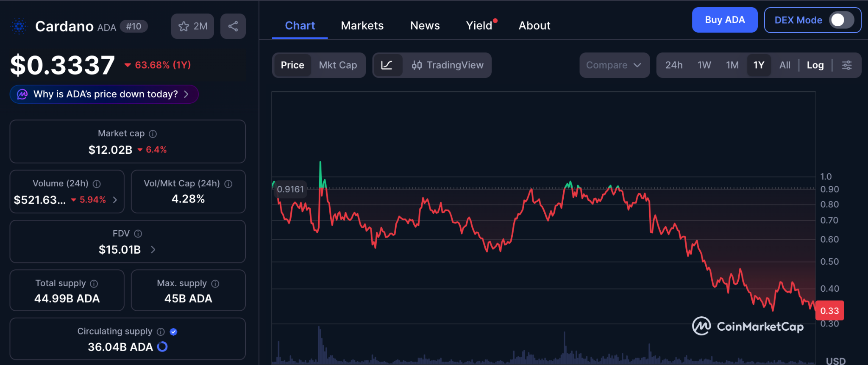Open chart settings sliders icon
The image size is (868, 365).
[x=847, y=65]
